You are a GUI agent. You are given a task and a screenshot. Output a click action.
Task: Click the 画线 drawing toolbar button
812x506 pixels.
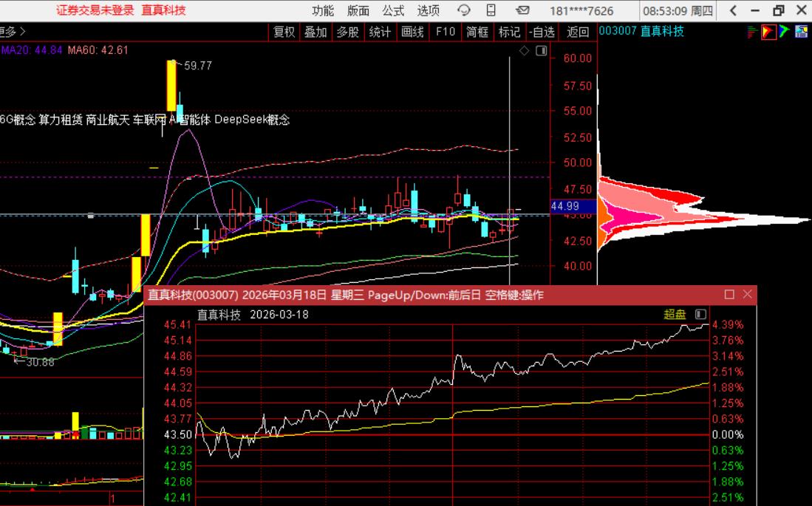[412, 32]
